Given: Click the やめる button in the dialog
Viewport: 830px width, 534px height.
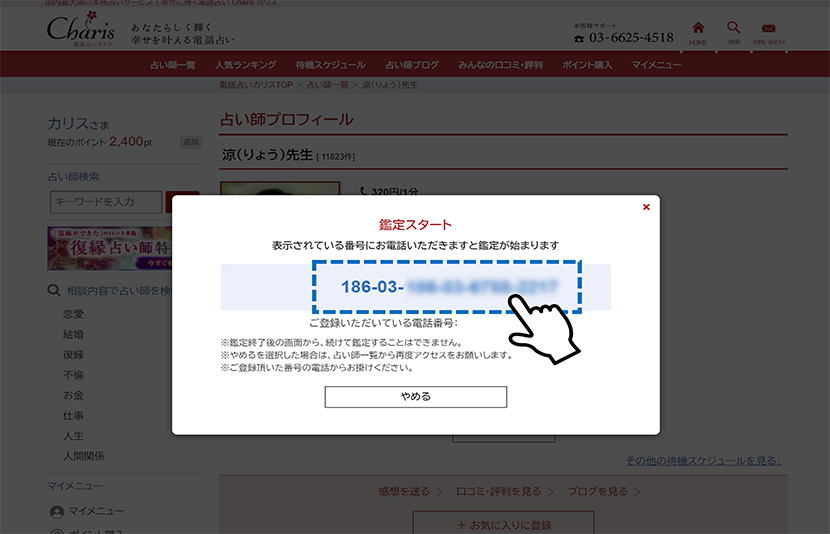Looking at the screenshot, I should tap(415, 397).
